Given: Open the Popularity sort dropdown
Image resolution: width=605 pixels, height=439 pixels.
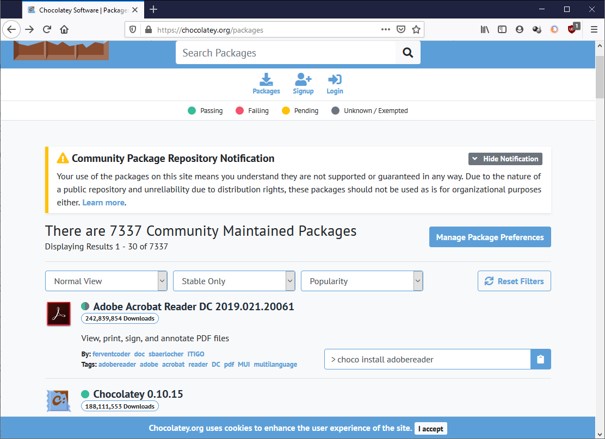Looking at the screenshot, I should 362,282.
